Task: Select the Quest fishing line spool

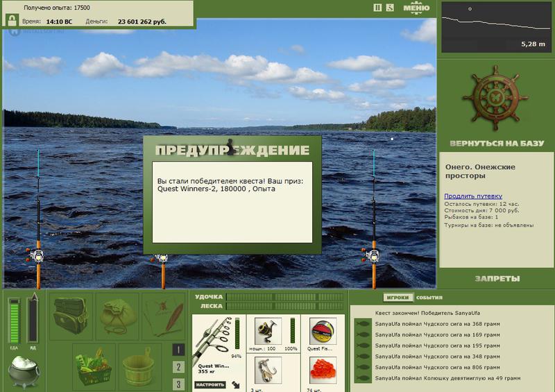Action: [x=323, y=331]
